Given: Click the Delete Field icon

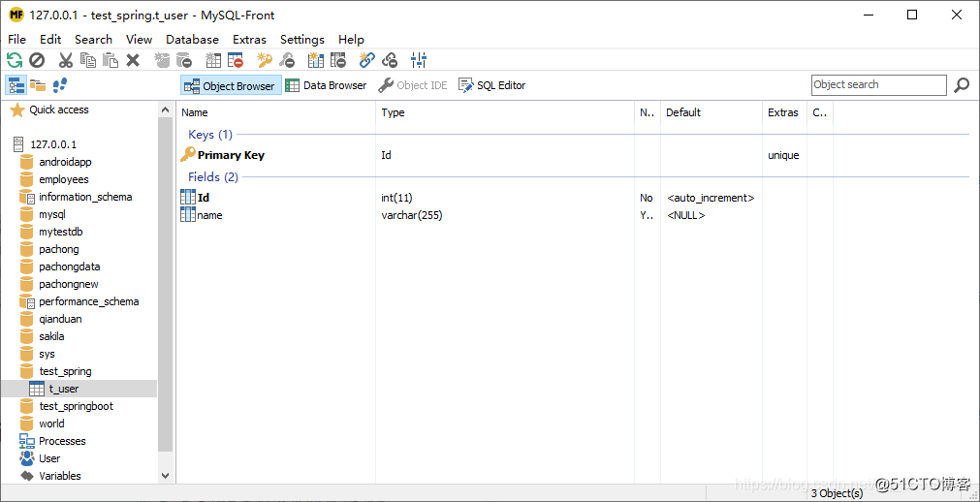Looking at the screenshot, I should 337,60.
